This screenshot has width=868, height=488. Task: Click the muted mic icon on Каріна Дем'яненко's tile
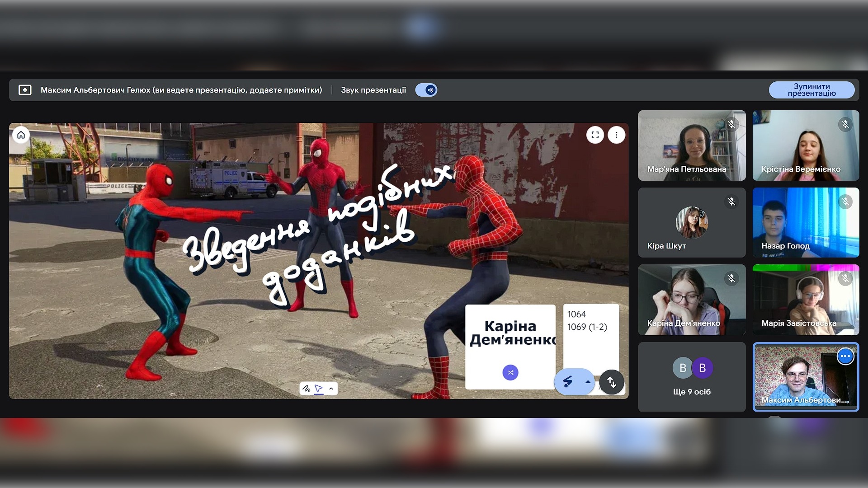click(731, 278)
